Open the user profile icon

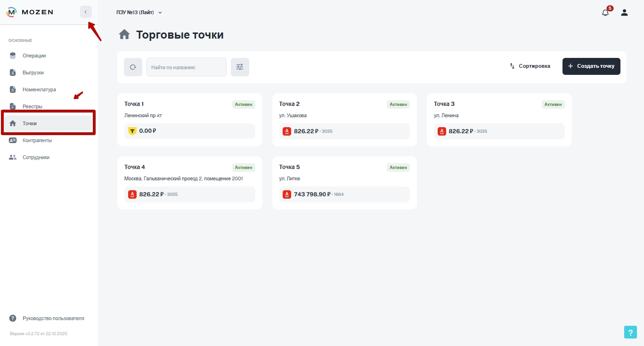pyautogui.click(x=624, y=12)
